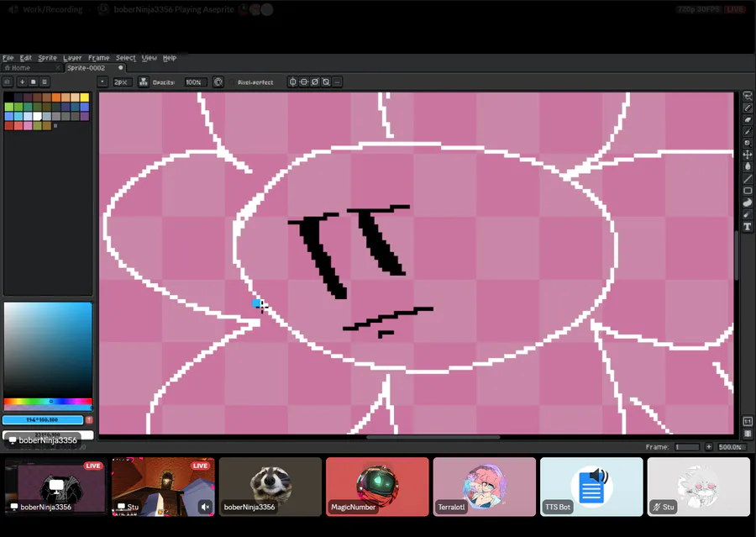This screenshot has height=537, width=756.
Task: Select the Pencil tool
Action: (748, 108)
